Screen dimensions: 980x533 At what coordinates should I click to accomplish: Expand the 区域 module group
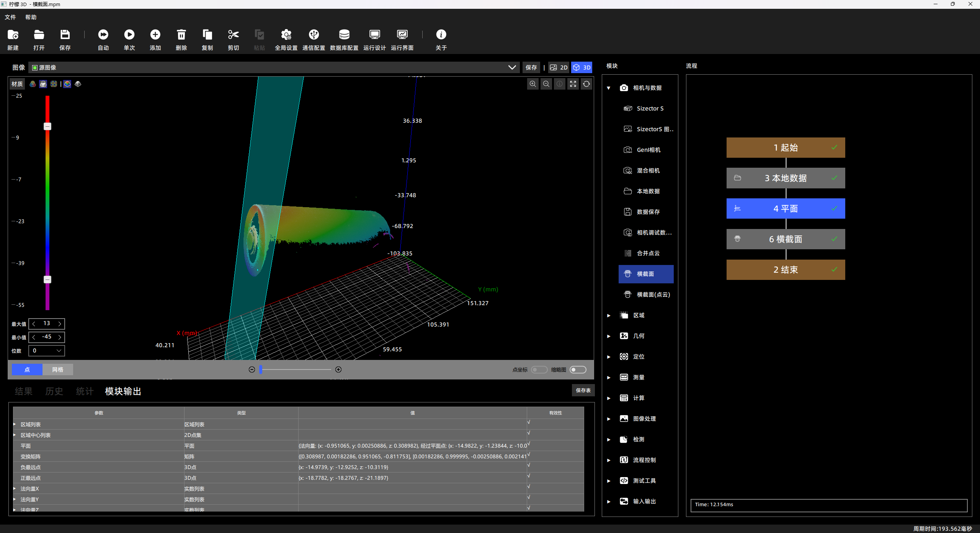609,316
